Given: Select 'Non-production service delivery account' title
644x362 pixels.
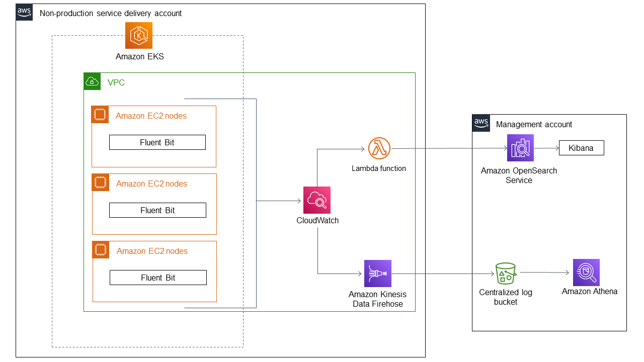Looking at the screenshot, I should pos(111,14).
